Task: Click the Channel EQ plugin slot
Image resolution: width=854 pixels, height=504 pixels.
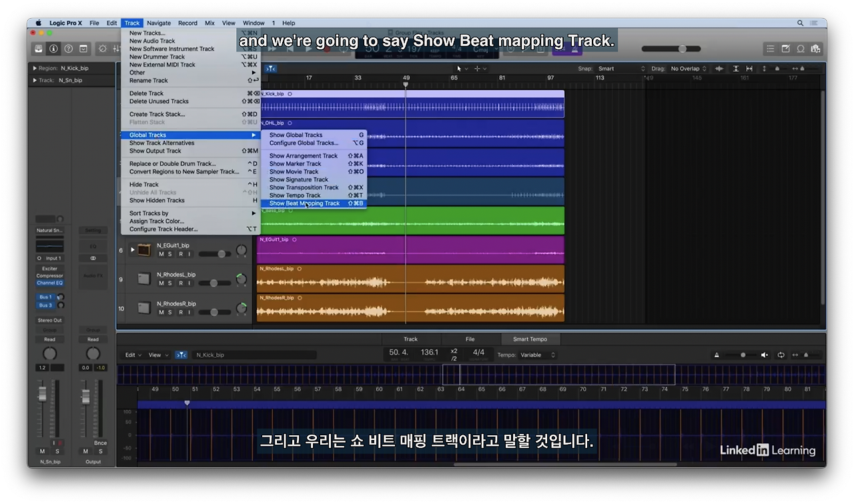Action: tap(50, 283)
